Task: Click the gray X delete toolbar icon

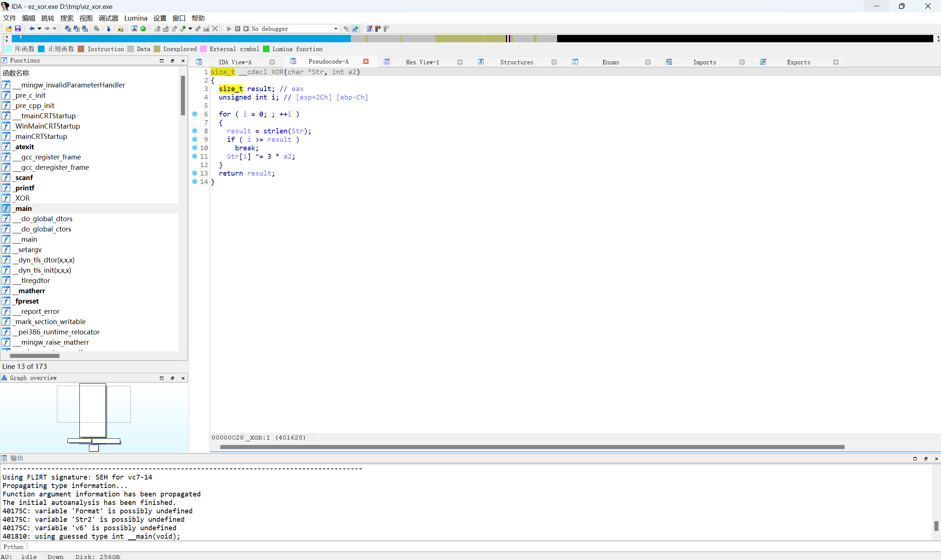Action: pos(215,29)
